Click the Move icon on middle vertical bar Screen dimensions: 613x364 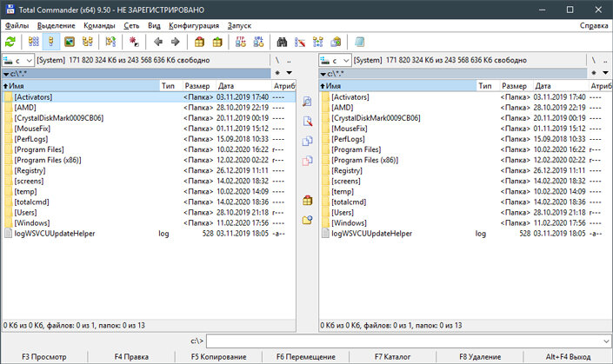(x=307, y=160)
